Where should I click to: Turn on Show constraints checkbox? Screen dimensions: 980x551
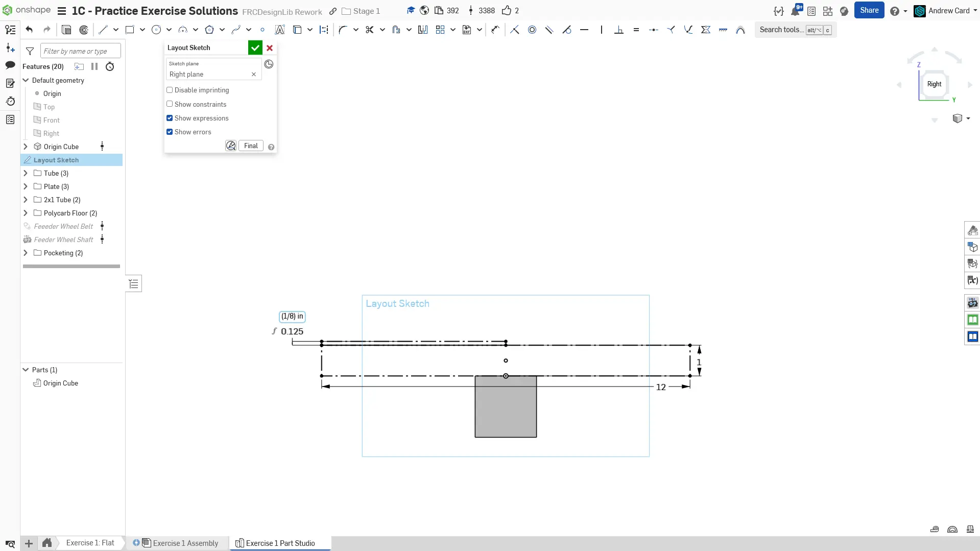point(170,104)
